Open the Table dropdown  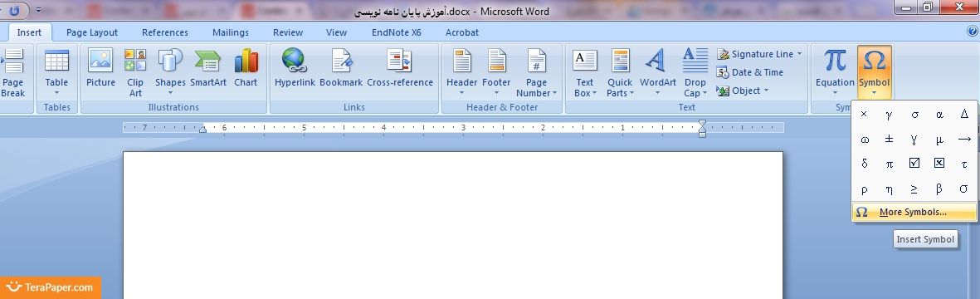click(57, 93)
